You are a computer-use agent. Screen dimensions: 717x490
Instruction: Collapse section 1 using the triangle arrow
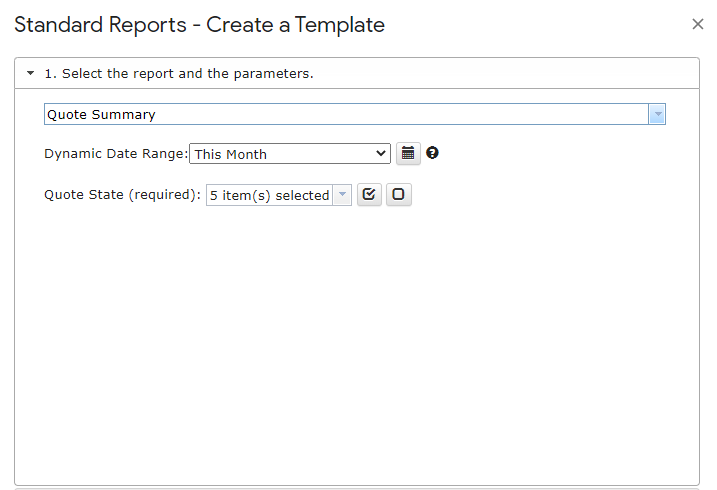pos(30,74)
